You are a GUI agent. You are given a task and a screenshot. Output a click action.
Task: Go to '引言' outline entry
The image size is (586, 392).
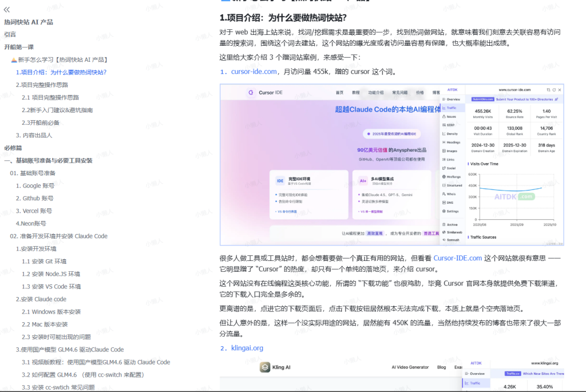point(10,34)
